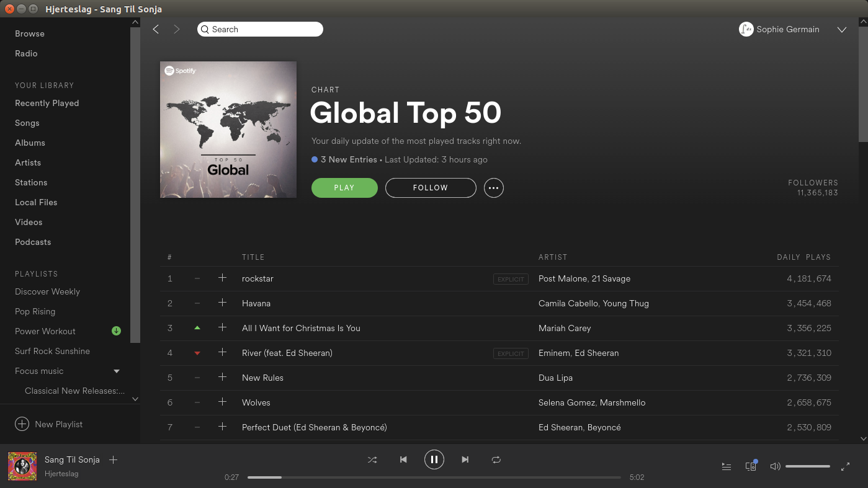Open the account dropdown next to Sophie Germain

coord(842,29)
